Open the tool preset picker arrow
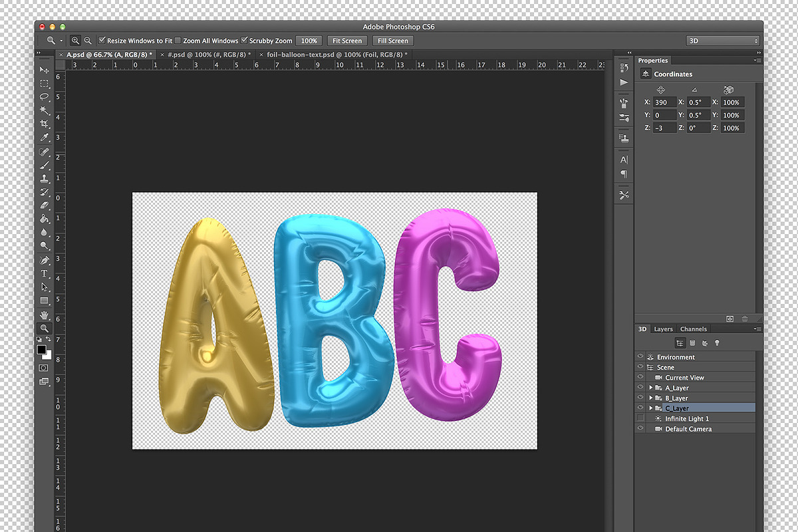This screenshot has height=532, width=798. [x=61, y=41]
